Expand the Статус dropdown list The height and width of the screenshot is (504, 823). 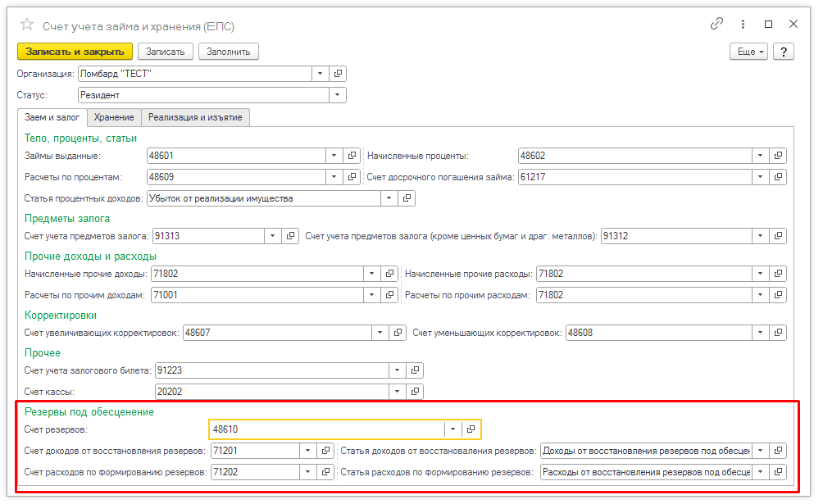point(338,95)
